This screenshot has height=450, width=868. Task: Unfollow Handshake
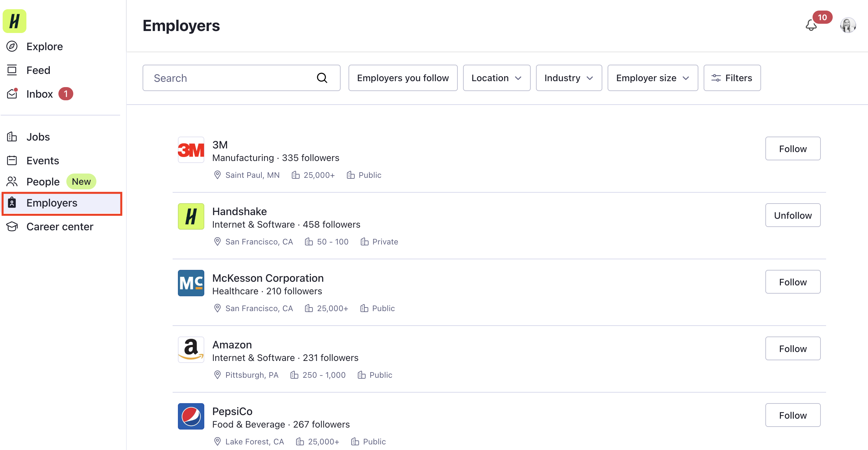792,215
